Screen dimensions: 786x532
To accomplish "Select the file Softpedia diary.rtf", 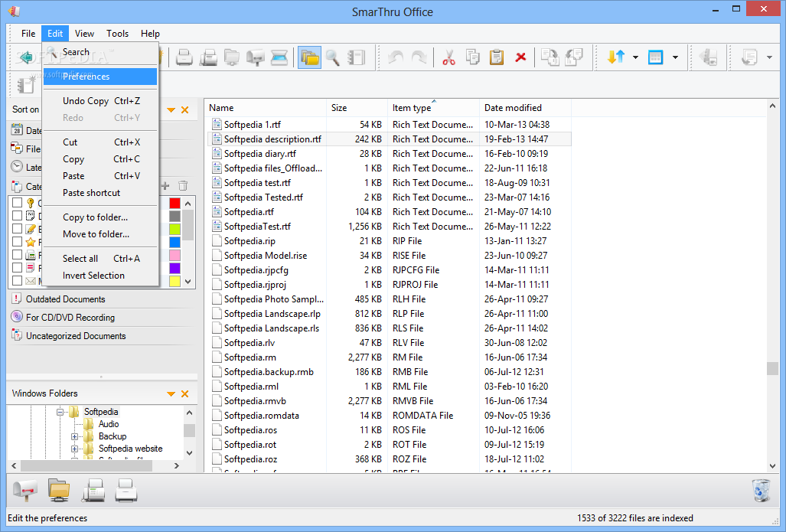I will (x=259, y=154).
